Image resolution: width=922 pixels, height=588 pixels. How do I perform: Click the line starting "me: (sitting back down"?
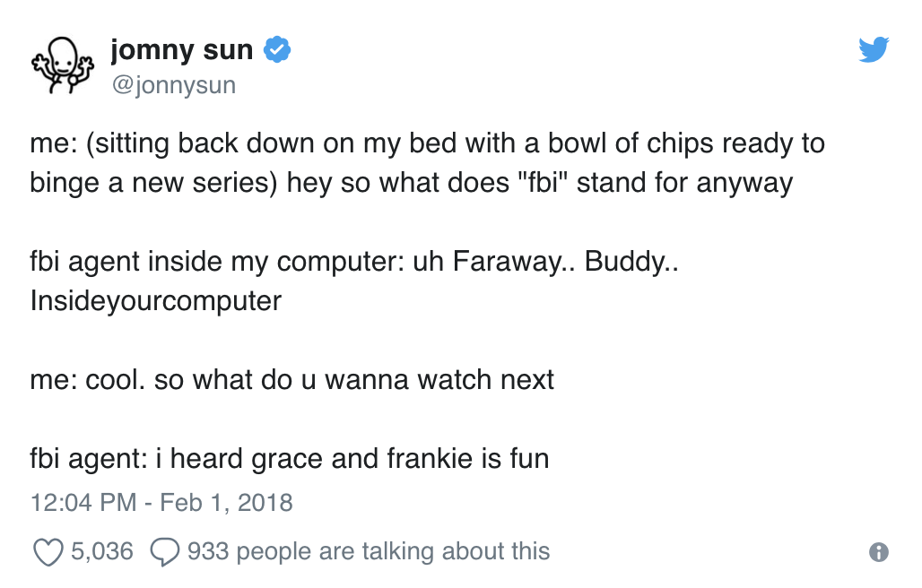pos(427,143)
